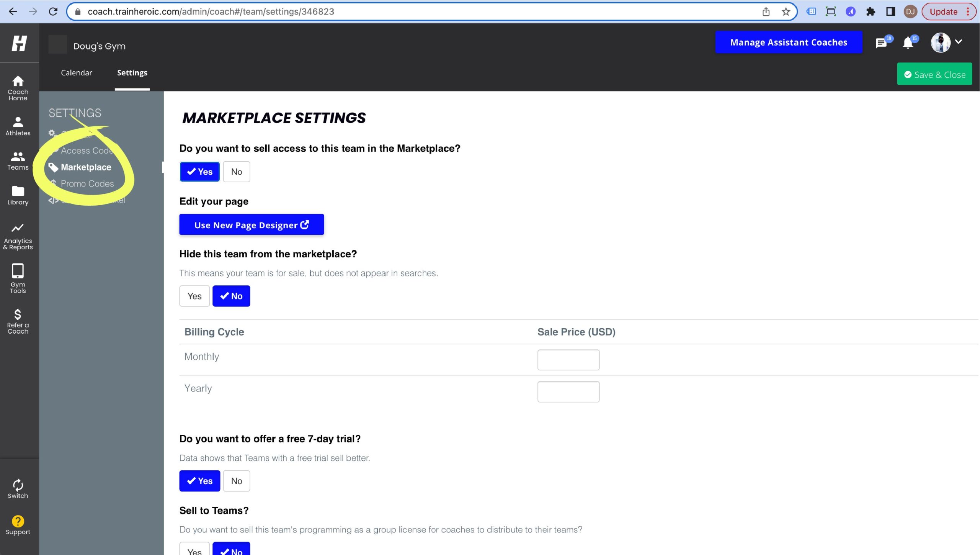Open Coach Home in sidebar
Screen dimensions: 980x555
click(x=18, y=88)
